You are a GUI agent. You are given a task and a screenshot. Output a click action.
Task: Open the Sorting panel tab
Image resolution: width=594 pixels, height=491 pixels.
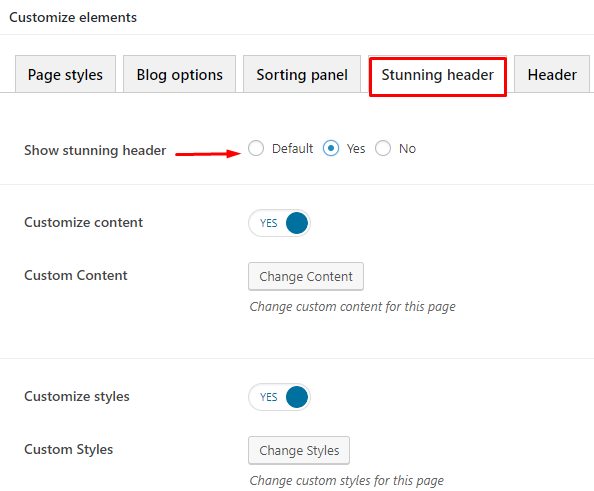click(302, 74)
